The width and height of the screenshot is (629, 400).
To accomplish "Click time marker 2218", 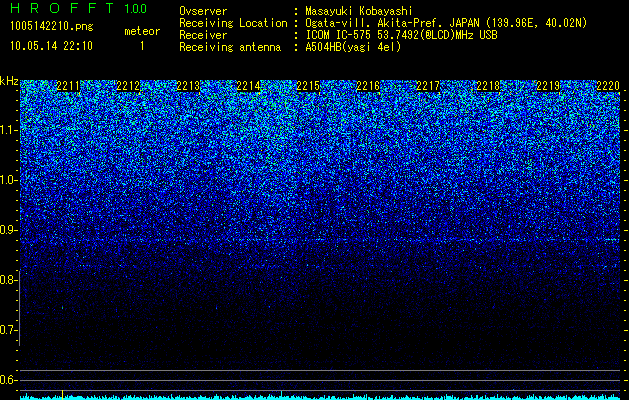I will pyautogui.click(x=488, y=86).
